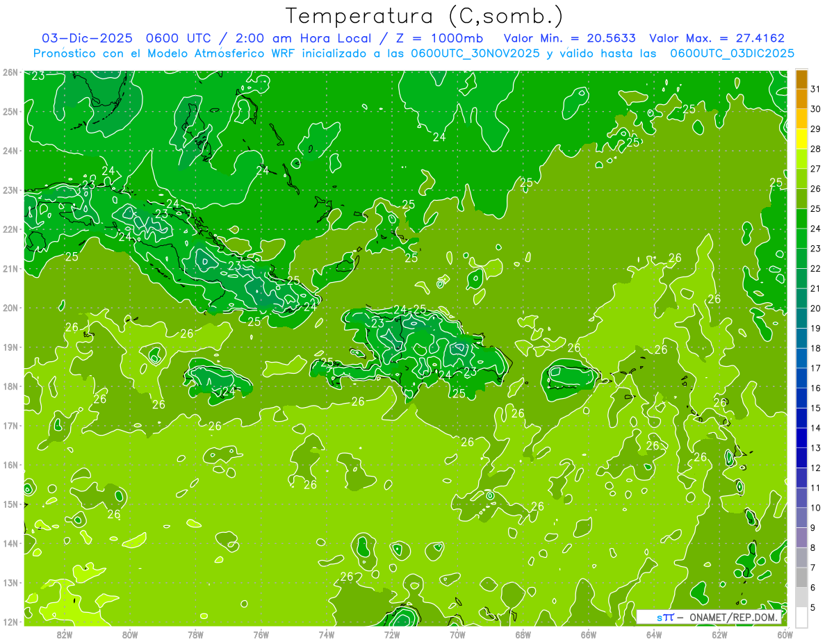Click the longitude axis label '60W'
Viewport: 834px width, 644px height.
[785, 634]
